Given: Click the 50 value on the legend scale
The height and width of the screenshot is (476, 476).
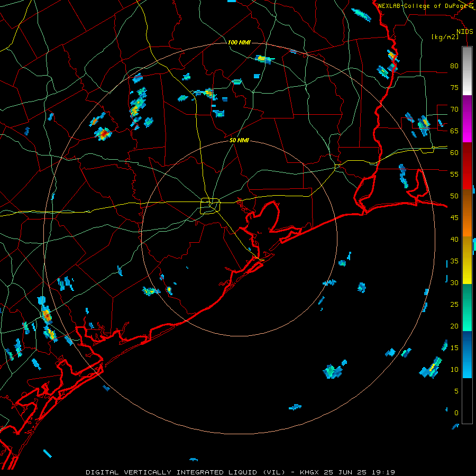Looking at the screenshot, I should [454, 196].
